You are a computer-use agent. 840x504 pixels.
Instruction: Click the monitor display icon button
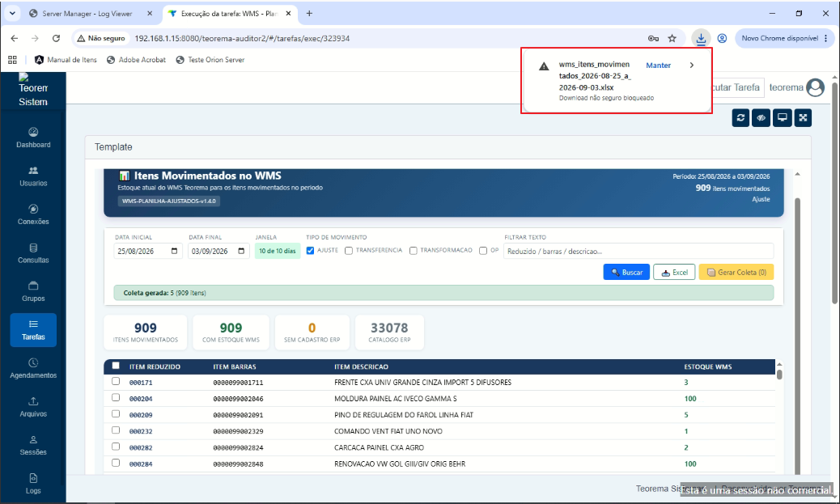click(783, 118)
